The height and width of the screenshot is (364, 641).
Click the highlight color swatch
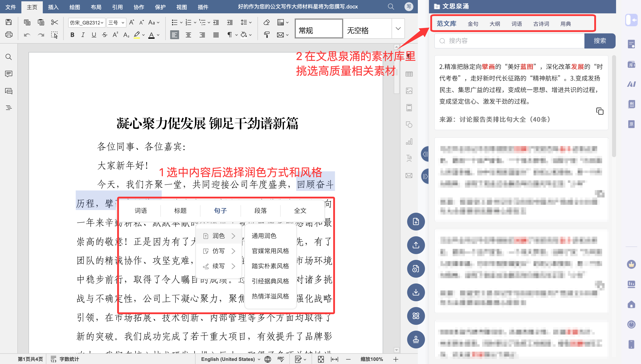137,35
